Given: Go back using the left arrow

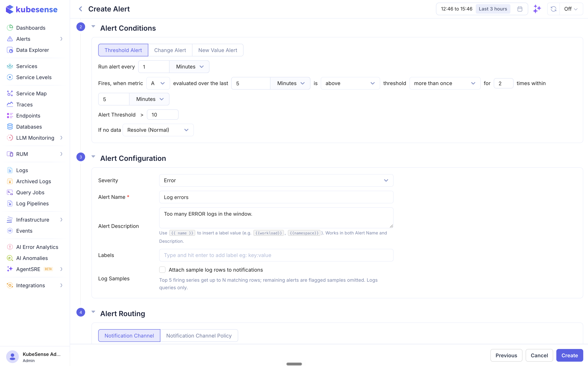Looking at the screenshot, I should tap(81, 9).
